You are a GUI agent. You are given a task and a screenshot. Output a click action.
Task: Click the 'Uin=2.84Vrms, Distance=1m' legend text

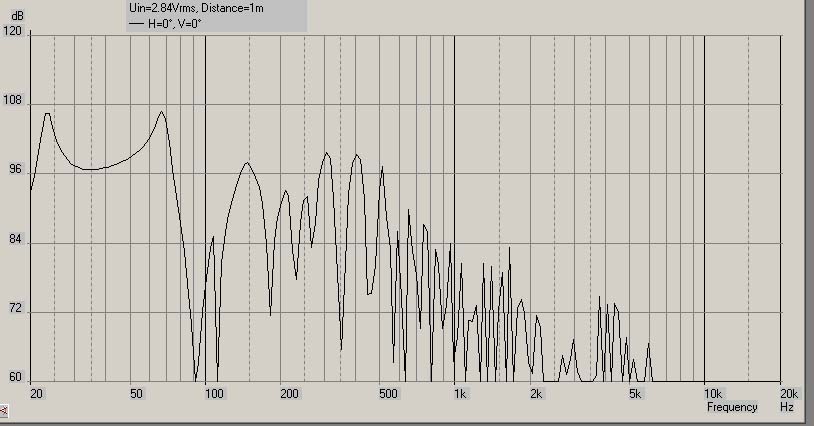tap(196, 8)
